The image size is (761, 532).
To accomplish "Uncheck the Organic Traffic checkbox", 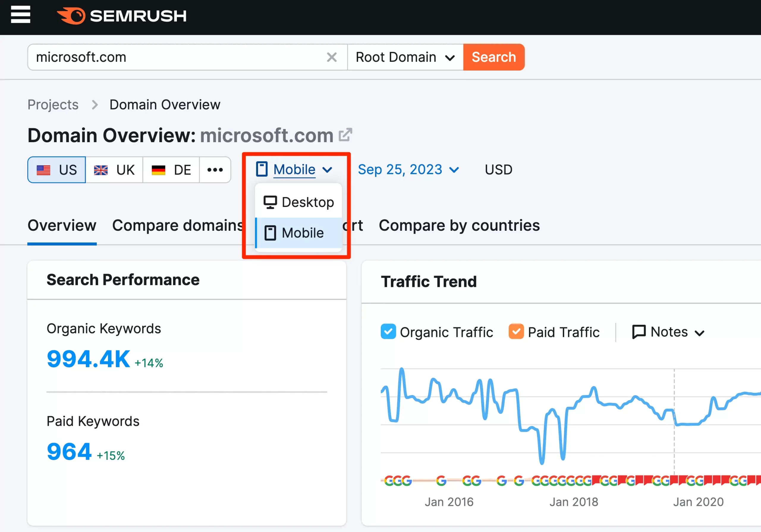I will tap(388, 332).
